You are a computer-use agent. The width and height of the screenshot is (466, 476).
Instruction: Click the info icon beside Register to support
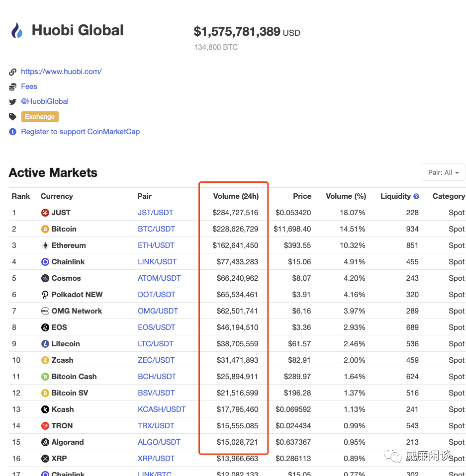(12, 132)
